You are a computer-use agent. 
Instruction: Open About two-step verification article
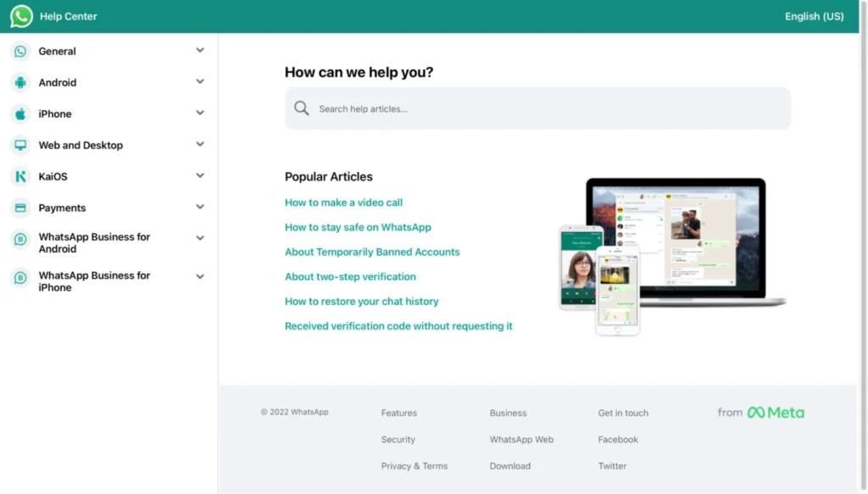click(x=350, y=276)
